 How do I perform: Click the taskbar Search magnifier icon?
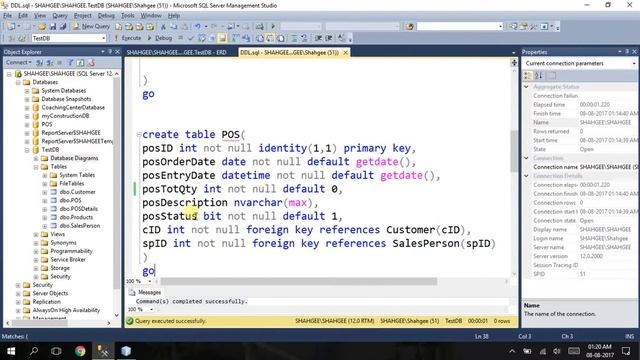34,351
